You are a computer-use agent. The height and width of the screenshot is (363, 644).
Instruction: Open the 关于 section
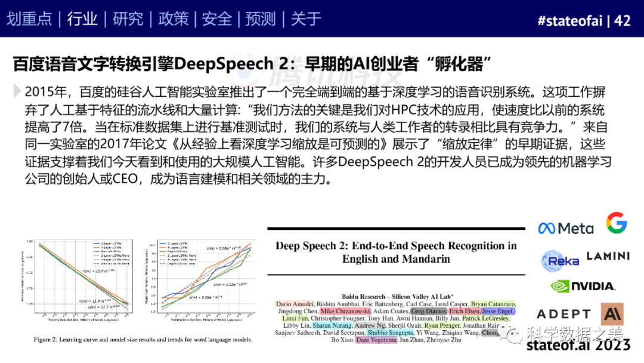click(306, 19)
